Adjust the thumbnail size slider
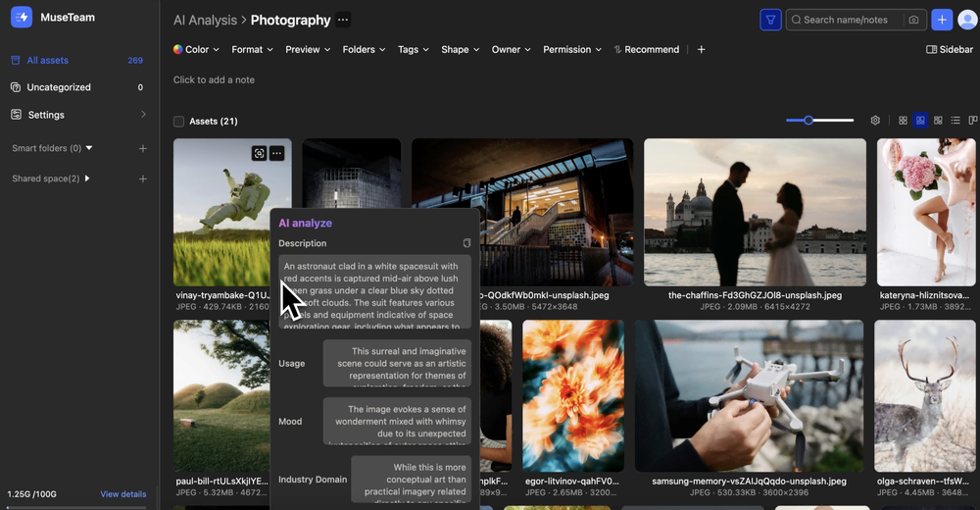Screen dimensions: 980x510 808,121
